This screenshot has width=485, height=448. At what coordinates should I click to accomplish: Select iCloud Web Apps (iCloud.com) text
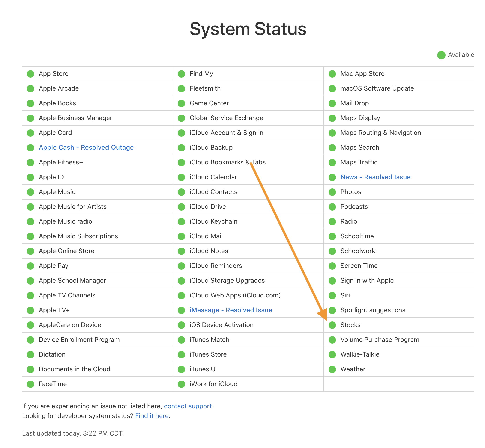click(235, 295)
